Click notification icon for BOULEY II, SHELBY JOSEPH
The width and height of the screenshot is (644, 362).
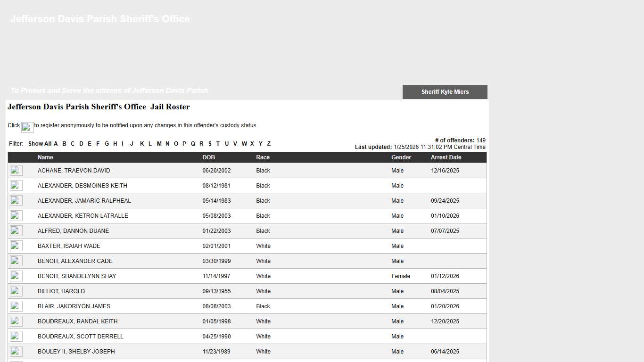coord(16,352)
